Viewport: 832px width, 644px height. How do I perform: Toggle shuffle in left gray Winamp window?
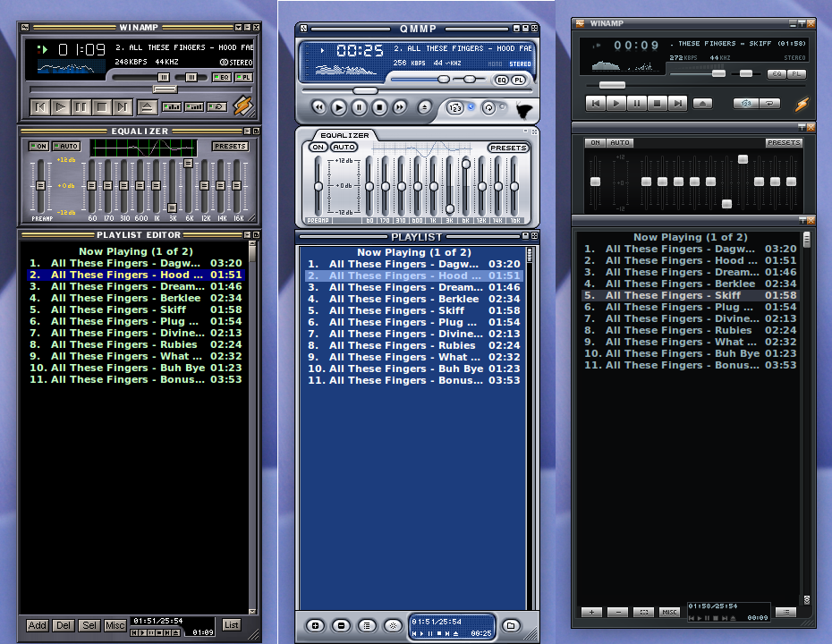171,106
